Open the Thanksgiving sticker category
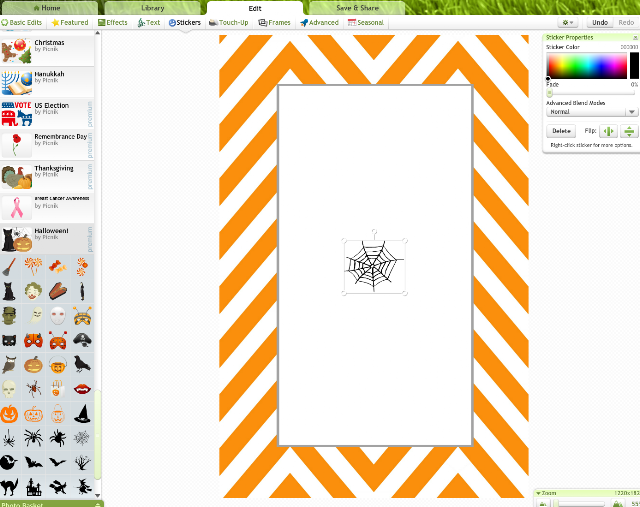The width and height of the screenshot is (640, 507). click(47, 176)
